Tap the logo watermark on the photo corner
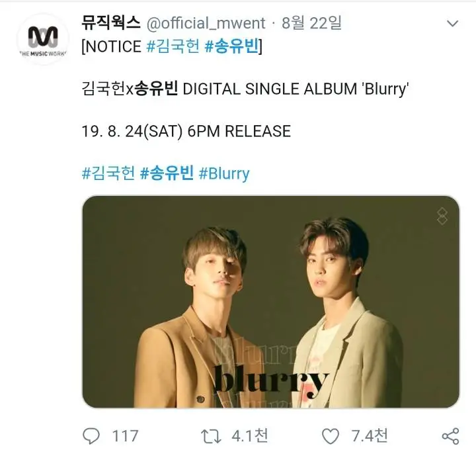Viewport: 476px width, 456px height. pos(442,216)
